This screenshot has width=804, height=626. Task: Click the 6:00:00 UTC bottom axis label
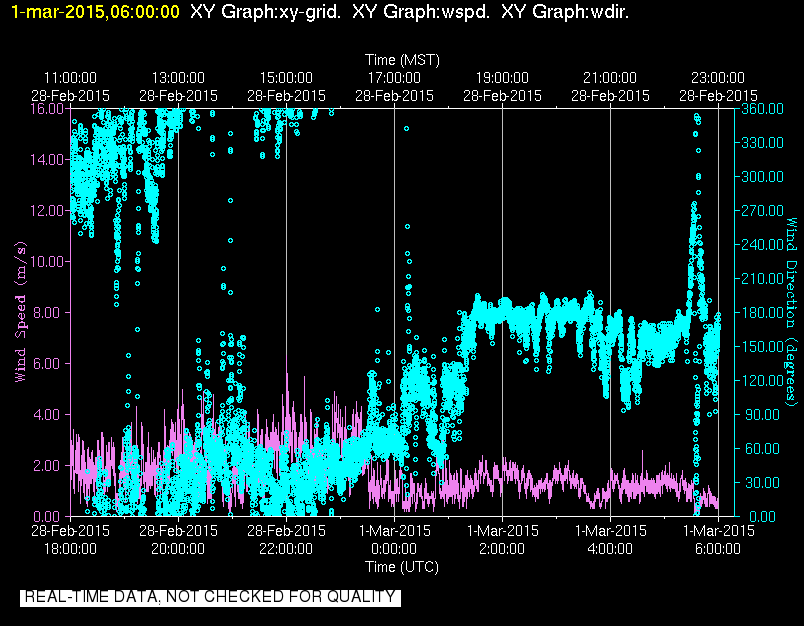click(x=718, y=549)
